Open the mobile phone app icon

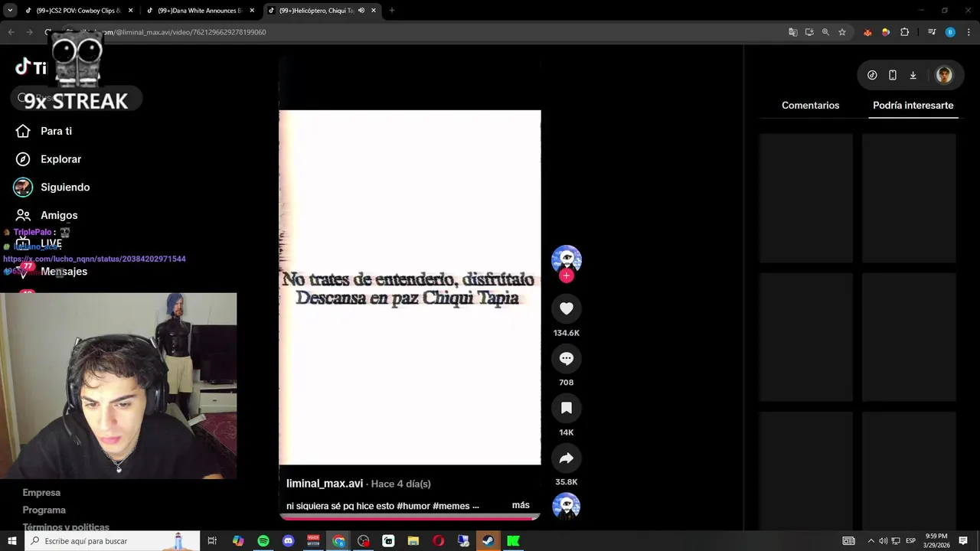(893, 75)
